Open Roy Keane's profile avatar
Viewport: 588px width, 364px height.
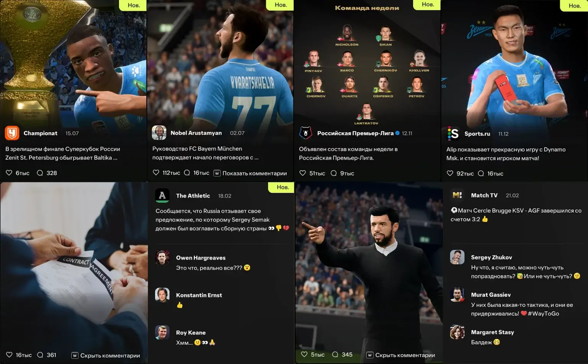click(162, 333)
